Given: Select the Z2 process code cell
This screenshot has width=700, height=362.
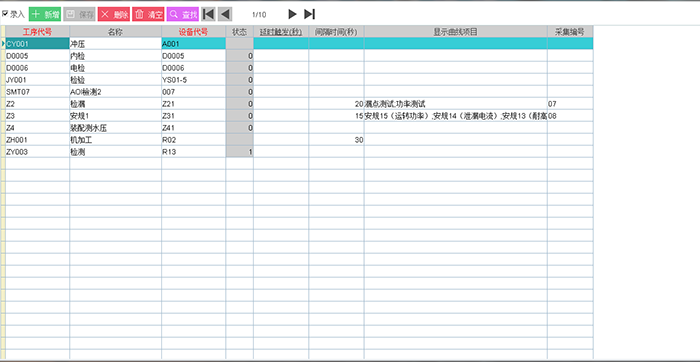Looking at the screenshot, I should click(38, 104).
